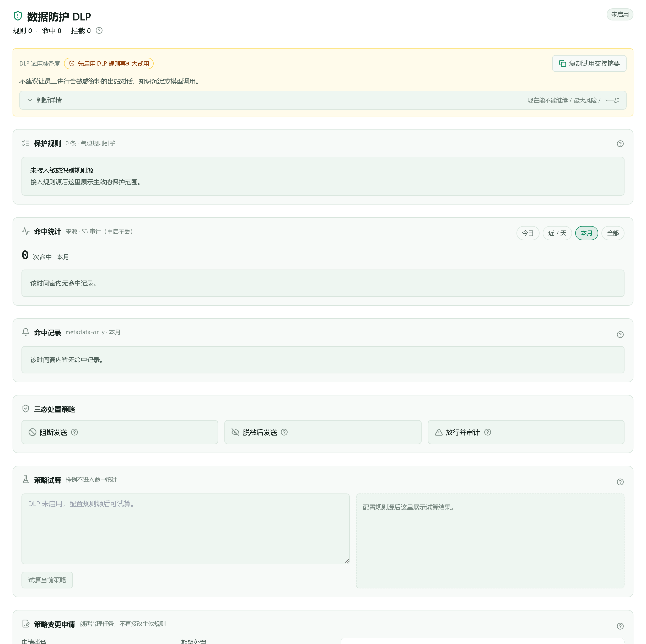
Task: Click the 三态处置策略 shield icon
Action: 26,409
